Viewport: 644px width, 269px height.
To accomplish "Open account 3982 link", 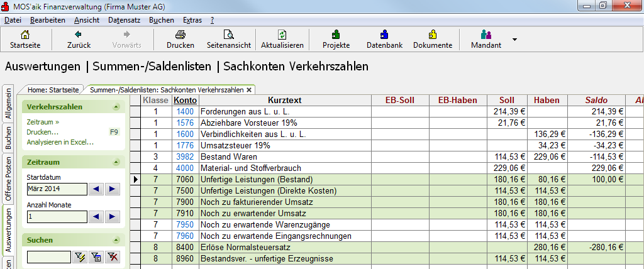I will pyautogui.click(x=185, y=156).
